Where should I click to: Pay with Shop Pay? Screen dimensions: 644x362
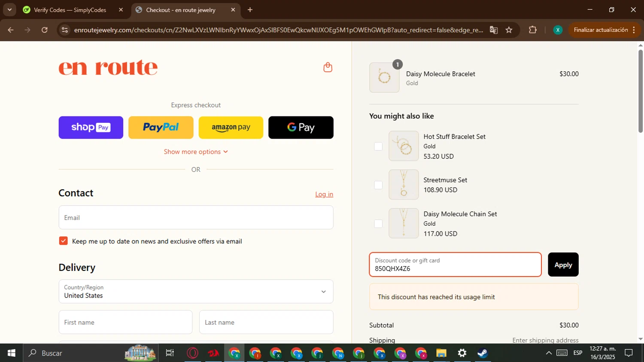click(91, 128)
